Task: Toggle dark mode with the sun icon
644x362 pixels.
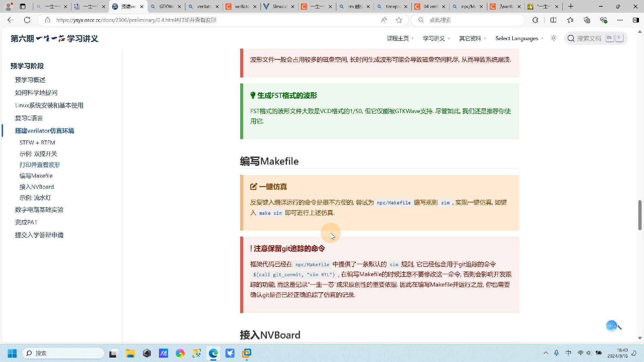Action: pos(553,38)
